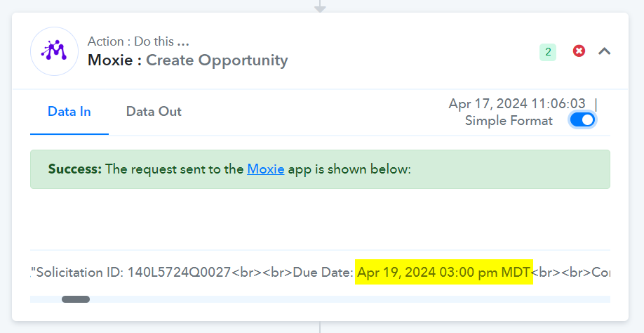Image resolution: width=644 pixels, height=333 pixels.
Task: Click the "Action : Do this ..." label
Action: pos(138,41)
